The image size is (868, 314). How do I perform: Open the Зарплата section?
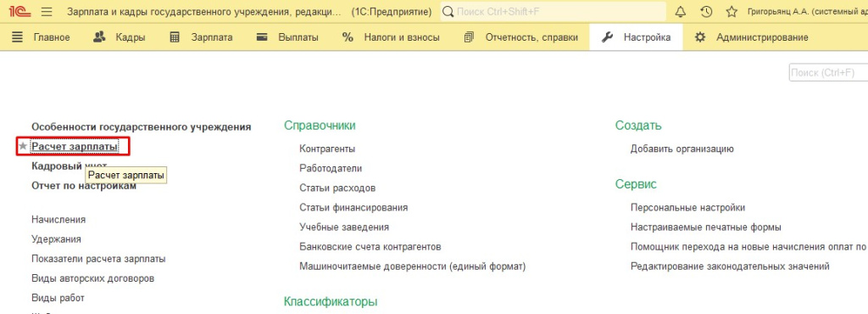(211, 37)
